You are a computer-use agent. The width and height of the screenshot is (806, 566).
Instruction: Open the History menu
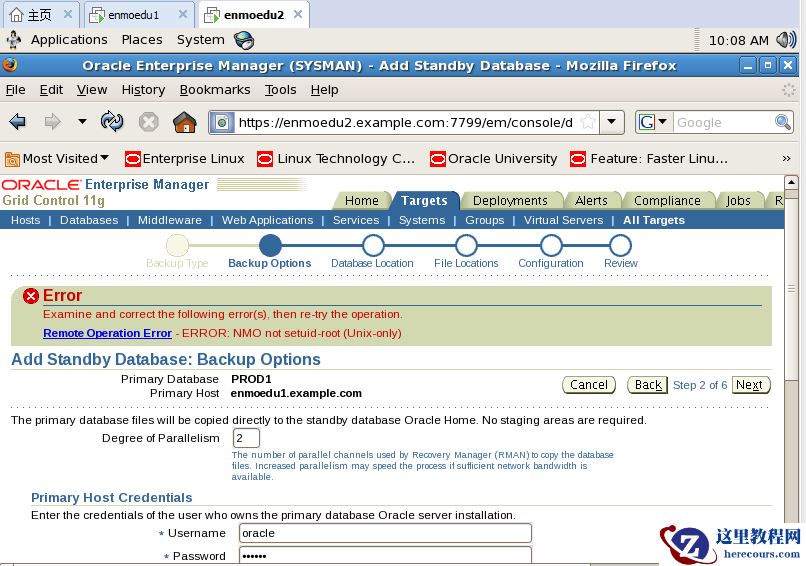[x=143, y=90]
